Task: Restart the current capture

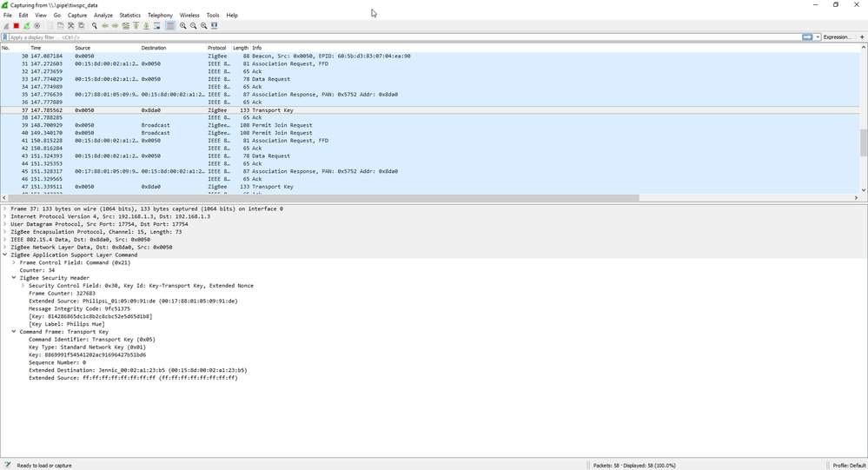Action: 27,26
